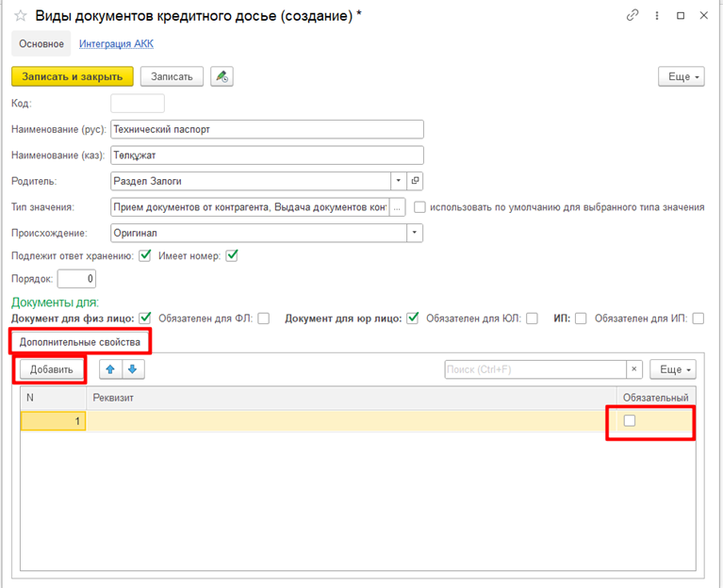Screen dimensions: 723x588
Task: Enable Обязателен для ЮЛ
Action: pos(532,318)
